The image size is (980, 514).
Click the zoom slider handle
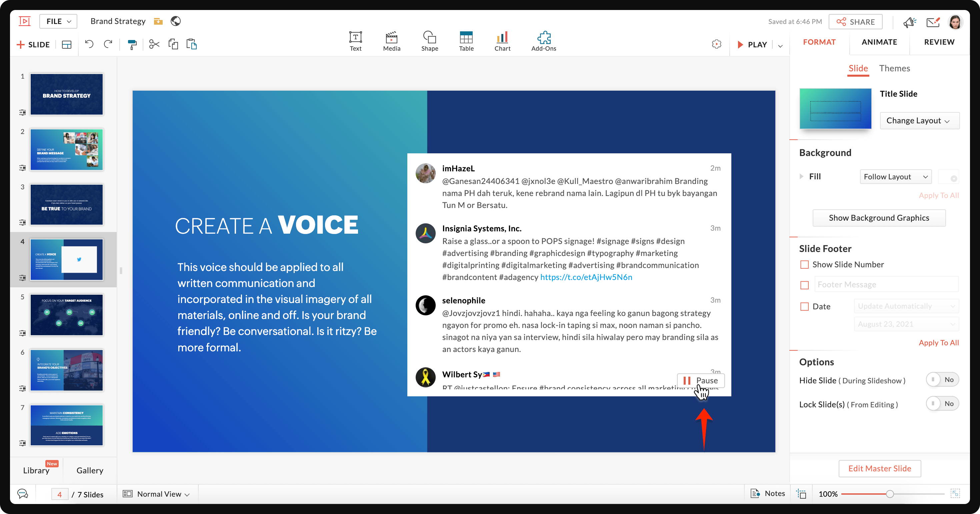pyautogui.click(x=889, y=494)
